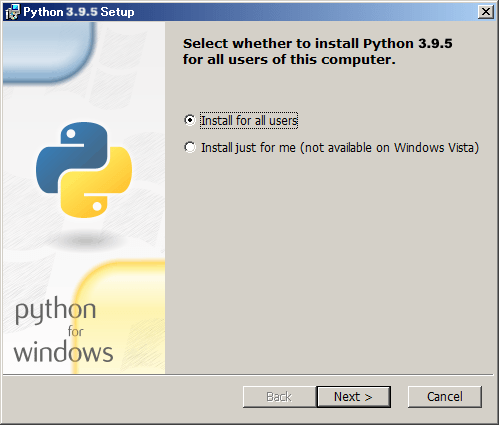
Task: Click the shadow beneath the Python logo
Action: [85, 240]
